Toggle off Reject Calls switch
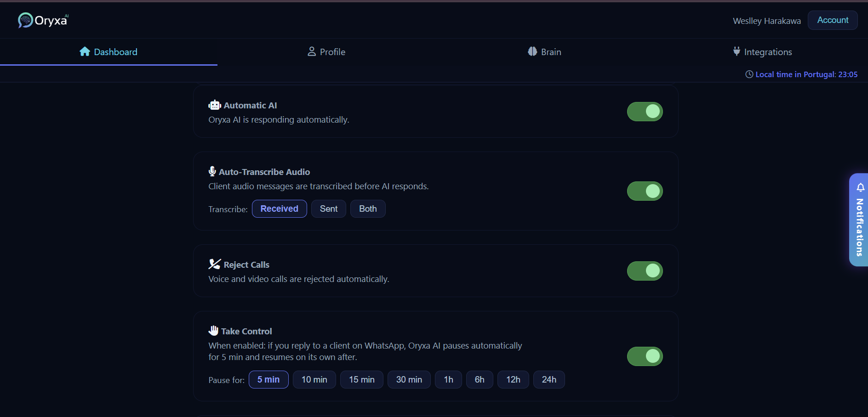Viewport: 868px width, 417px height. click(645, 271)
